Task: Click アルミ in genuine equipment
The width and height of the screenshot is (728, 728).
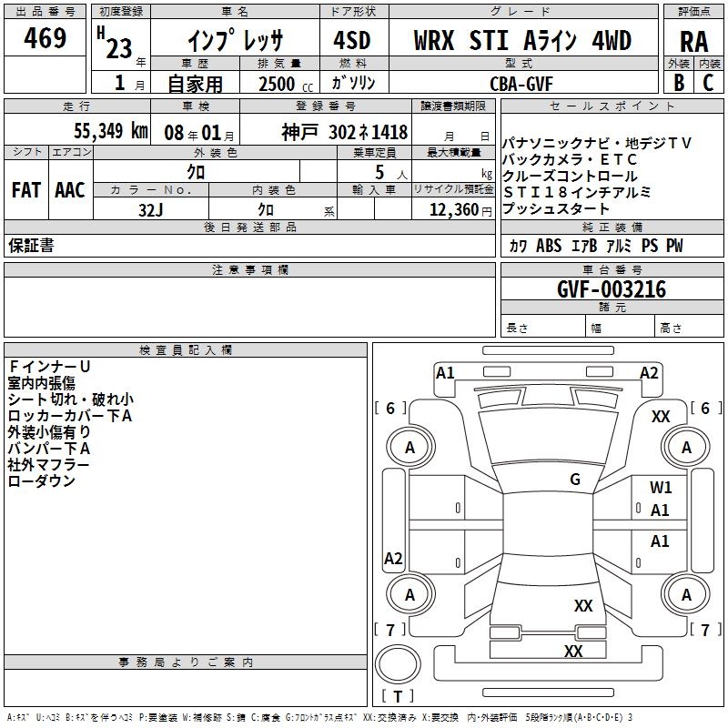Action: click(x=619, y=246)
